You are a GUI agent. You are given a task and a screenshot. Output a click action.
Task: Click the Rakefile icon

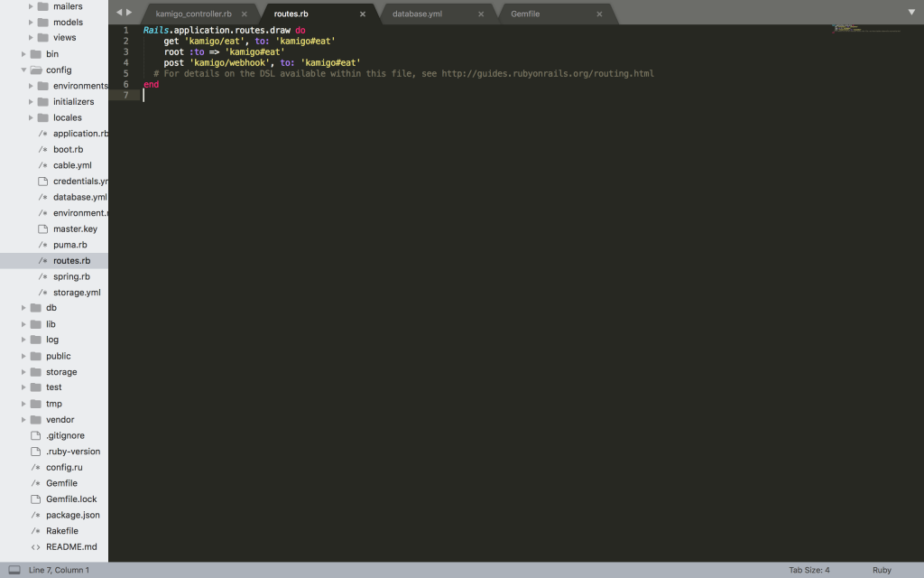(x=36, y=531)
